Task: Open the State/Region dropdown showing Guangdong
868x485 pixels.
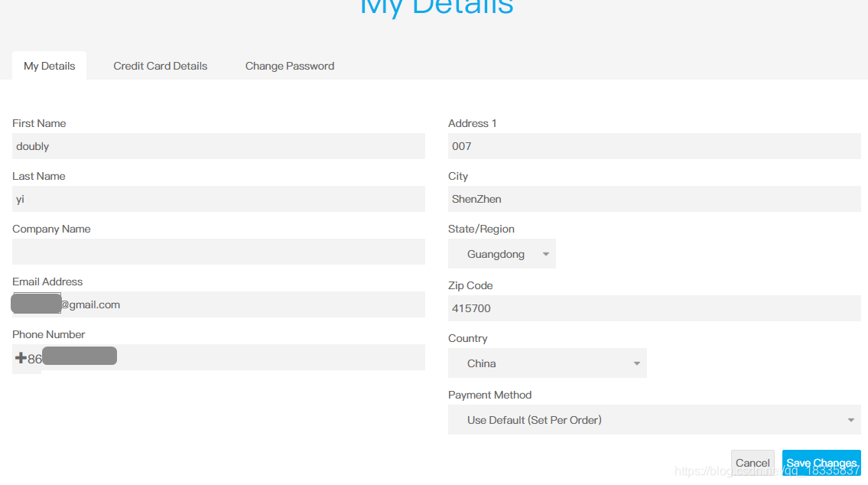Action: [x=502, y=253]
